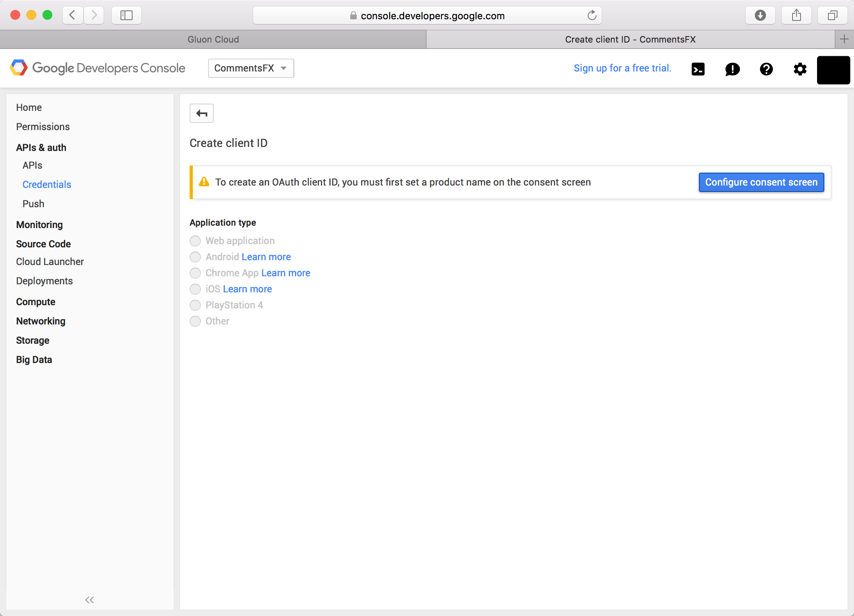The height and width of the screenshot is (616, 854).
Task: Switch to the Create client ID - CommentsFX tab
Action: coord(630,39)
